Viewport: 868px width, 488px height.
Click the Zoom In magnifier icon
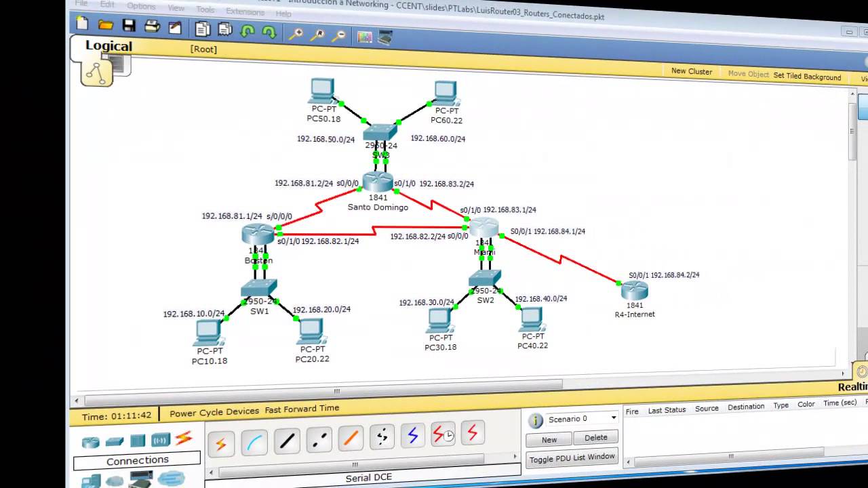tap(296, 33)
